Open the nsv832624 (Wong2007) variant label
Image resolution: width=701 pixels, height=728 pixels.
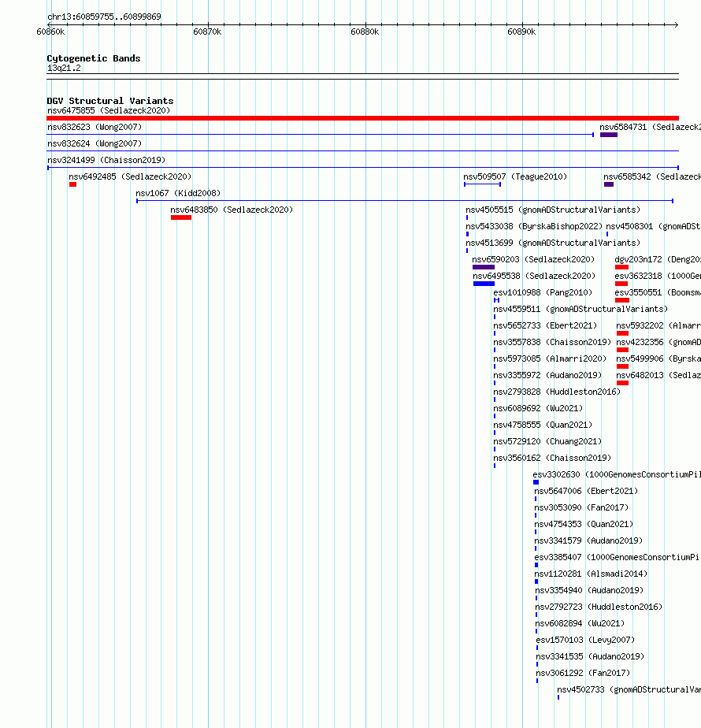click(x=95, y=144)
